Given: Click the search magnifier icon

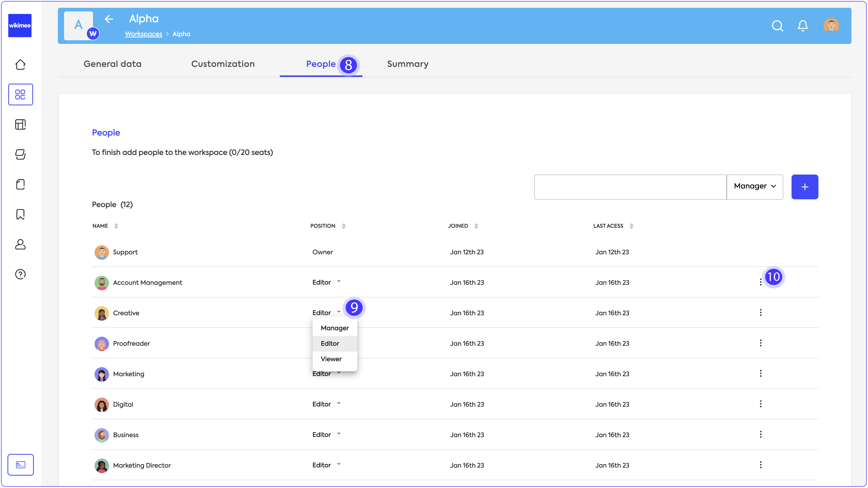Looking at the screenshot, I should (777, 26).
